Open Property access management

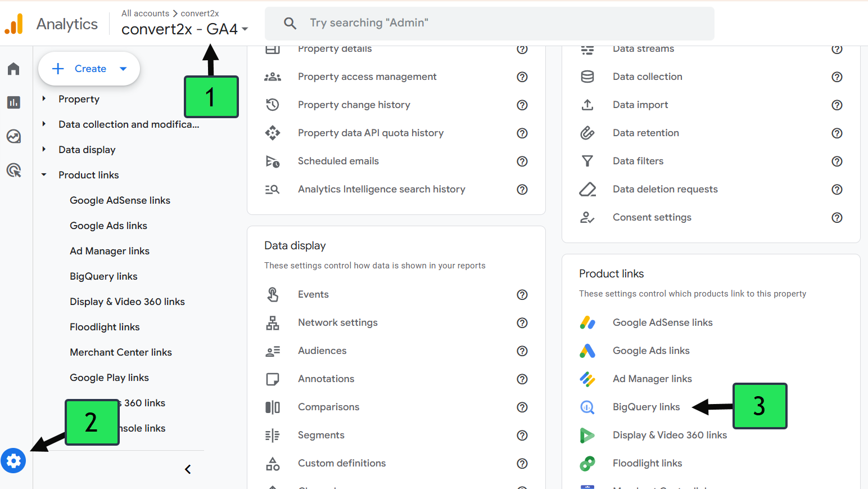click(x=367, y=77)
